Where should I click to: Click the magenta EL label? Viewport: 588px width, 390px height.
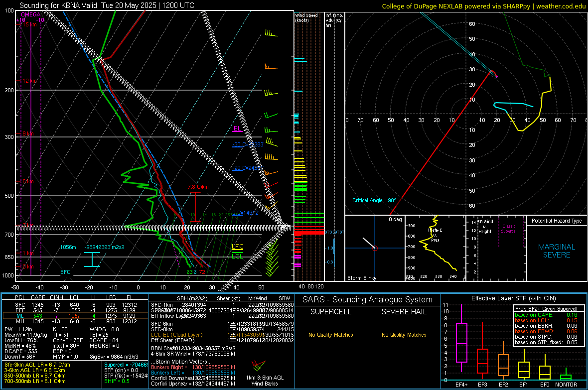click(237, 129)
